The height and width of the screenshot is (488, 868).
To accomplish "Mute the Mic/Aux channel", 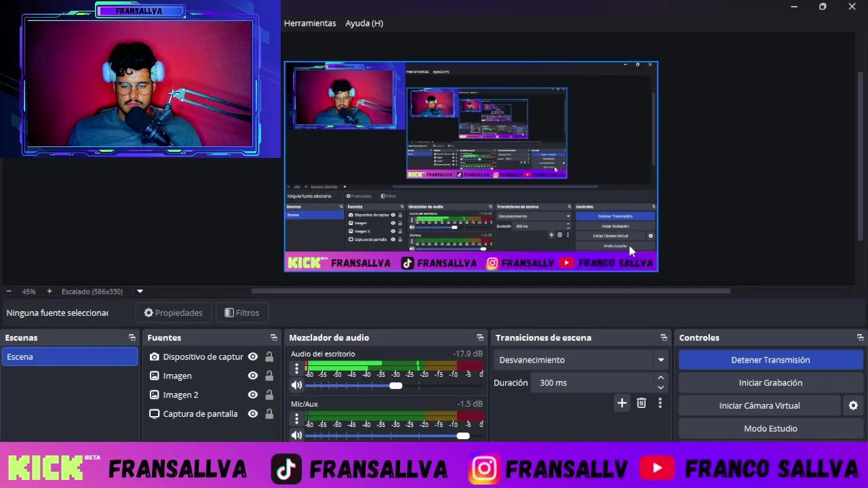I will (x=296, y=435).
